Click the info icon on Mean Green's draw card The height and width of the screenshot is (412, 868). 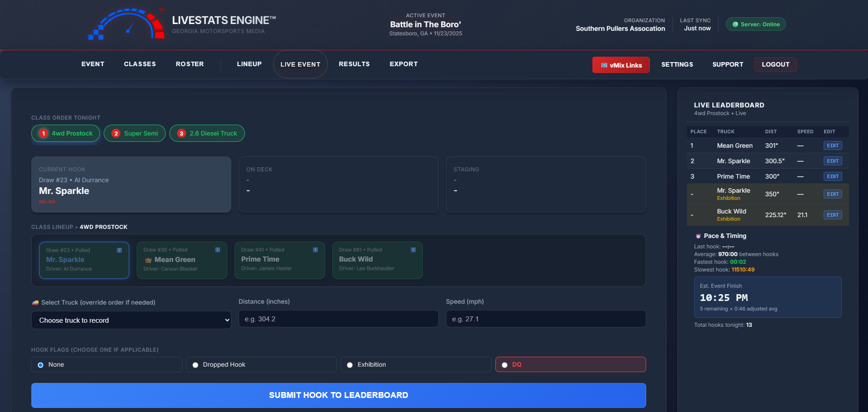click(218, 249)
